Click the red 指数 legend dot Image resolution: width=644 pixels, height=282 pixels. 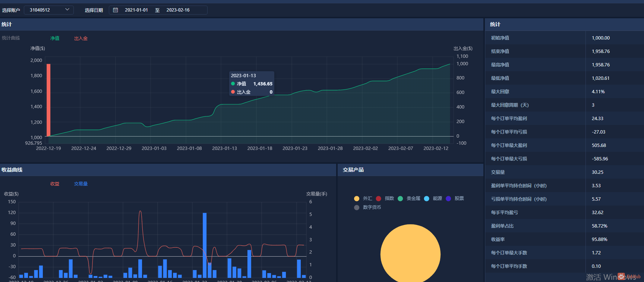(x=379, y=198)
